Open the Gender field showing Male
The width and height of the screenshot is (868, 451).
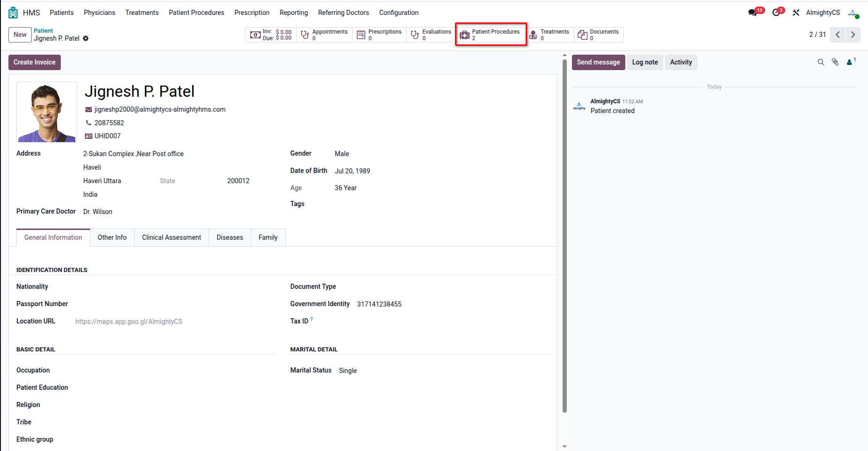coord(342,154)
